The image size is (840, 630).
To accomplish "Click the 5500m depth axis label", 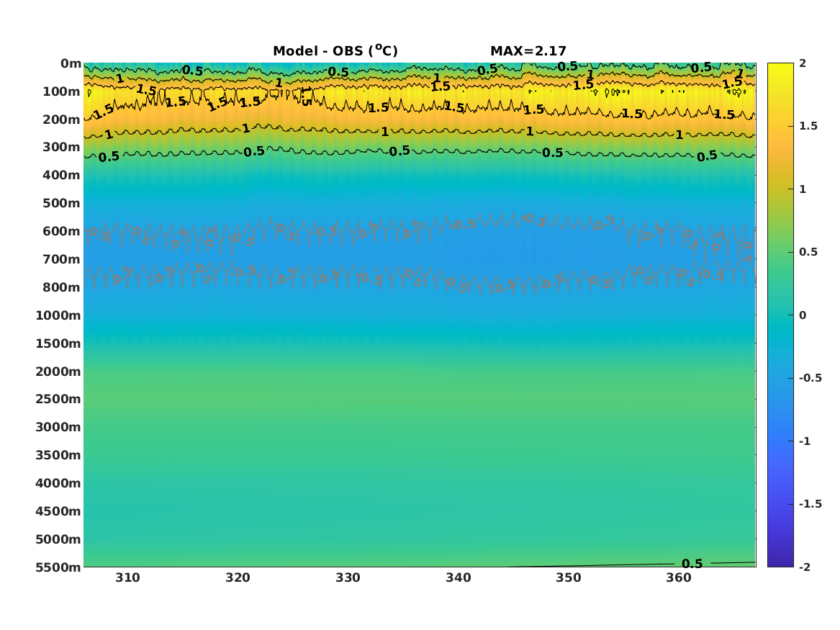I will [x=58, y=567].
